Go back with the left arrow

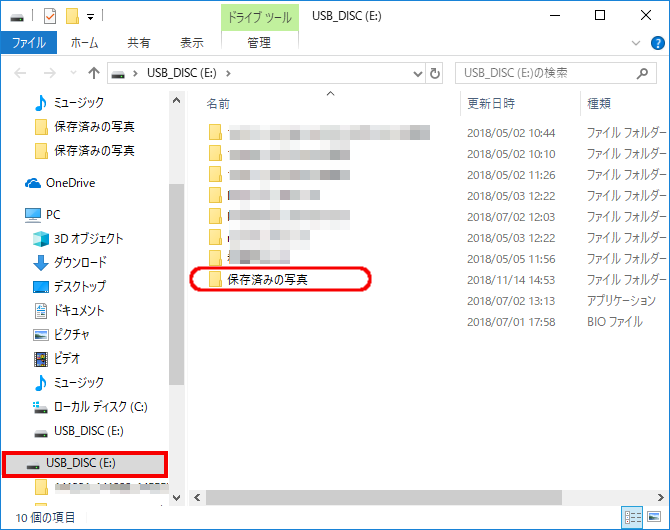20,73
